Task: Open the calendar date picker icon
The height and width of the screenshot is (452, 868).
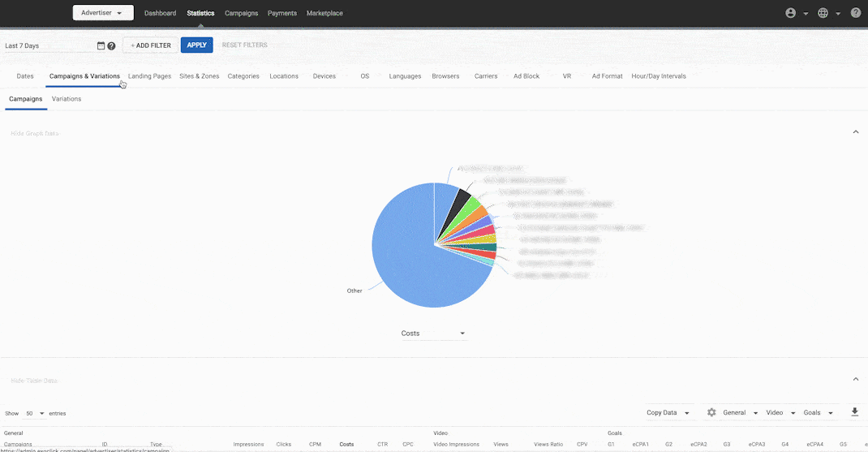Action: pyautogui.click(x=101, y=46)
